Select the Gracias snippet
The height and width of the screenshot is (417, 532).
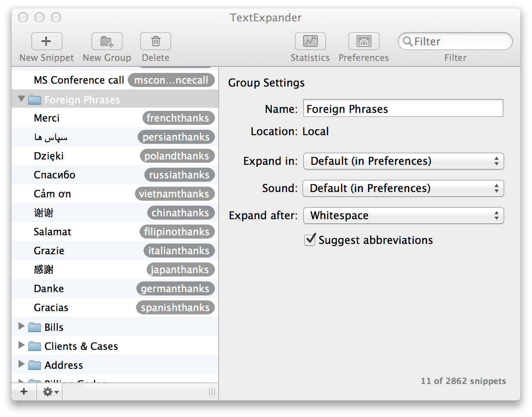coord(115,307)
